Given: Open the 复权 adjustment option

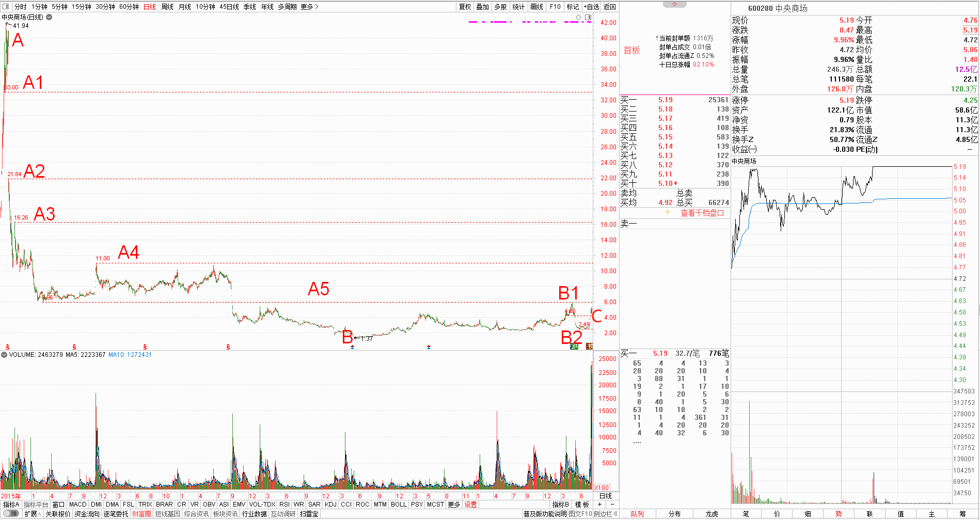Looking at the screenshot, I should coord(465,7).
